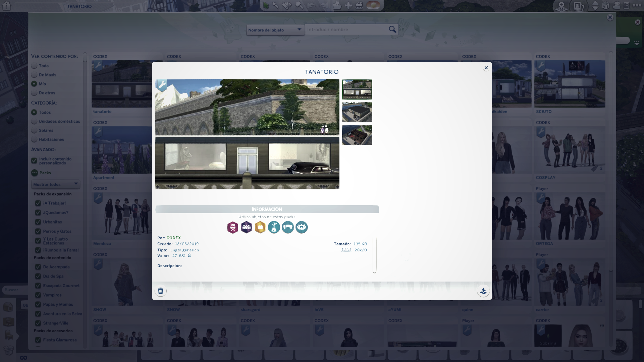This screenshot has width=644, height=362.
Task: Click the gallery results scrollbar
Action: [x=611, y=161]
